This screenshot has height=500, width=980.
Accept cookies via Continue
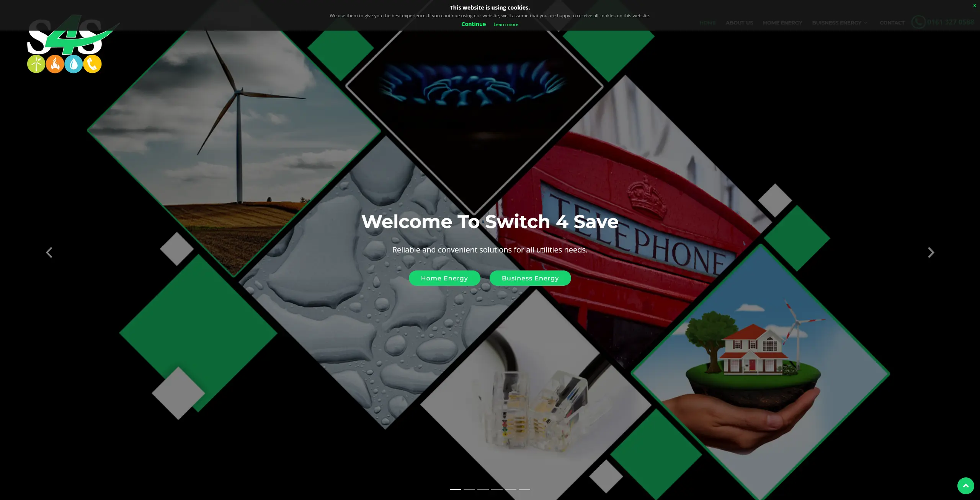point(474,24)
